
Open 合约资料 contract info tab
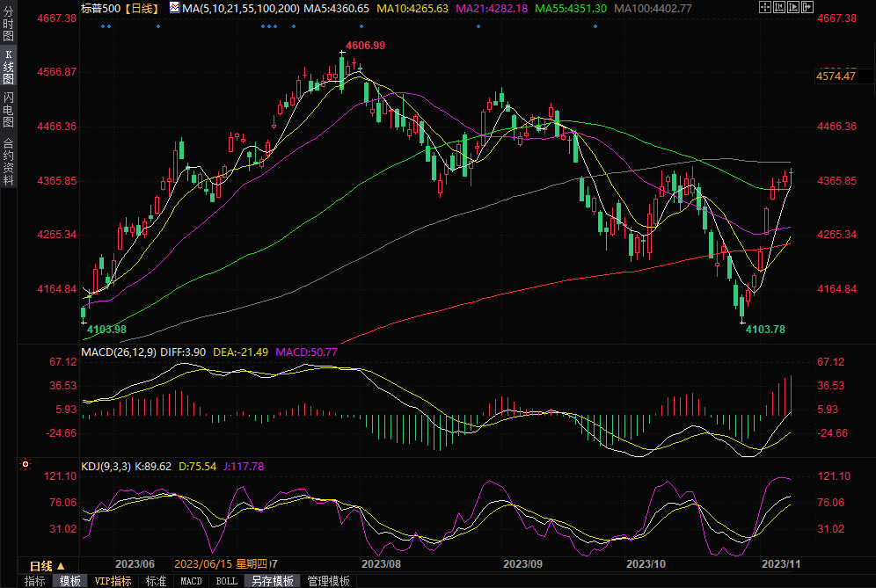[9, 161]
